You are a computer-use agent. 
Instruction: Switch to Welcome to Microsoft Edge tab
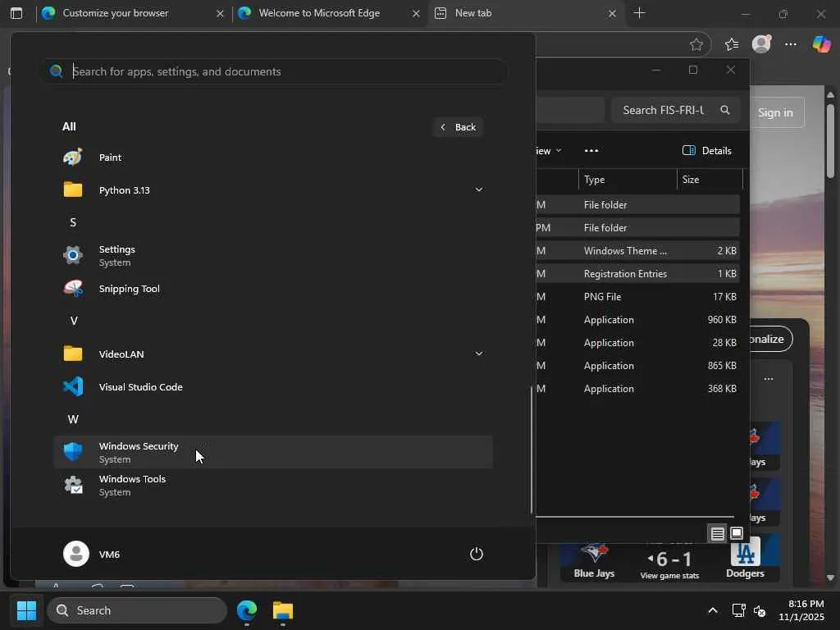[x=330, y=13]
